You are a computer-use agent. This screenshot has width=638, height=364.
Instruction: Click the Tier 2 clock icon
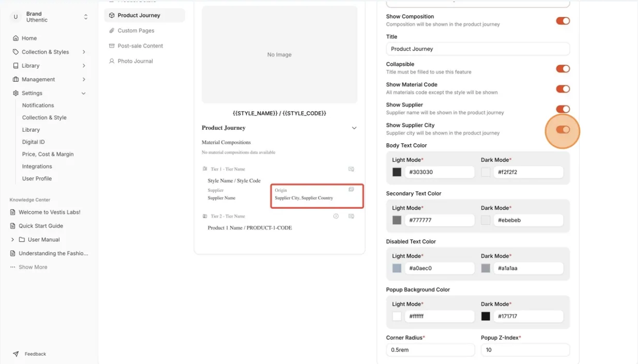(x=336, y=216)
